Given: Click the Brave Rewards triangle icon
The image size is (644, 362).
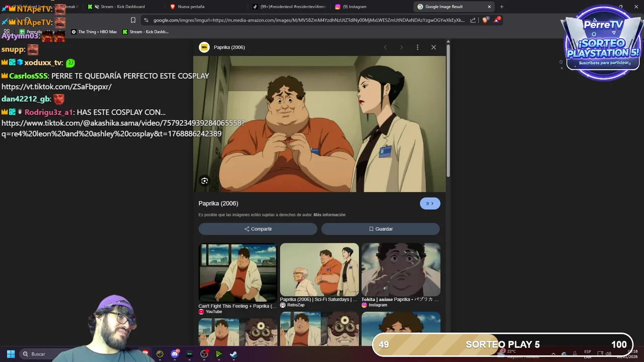Looking at the screenshot, I should tap(497, 20).
